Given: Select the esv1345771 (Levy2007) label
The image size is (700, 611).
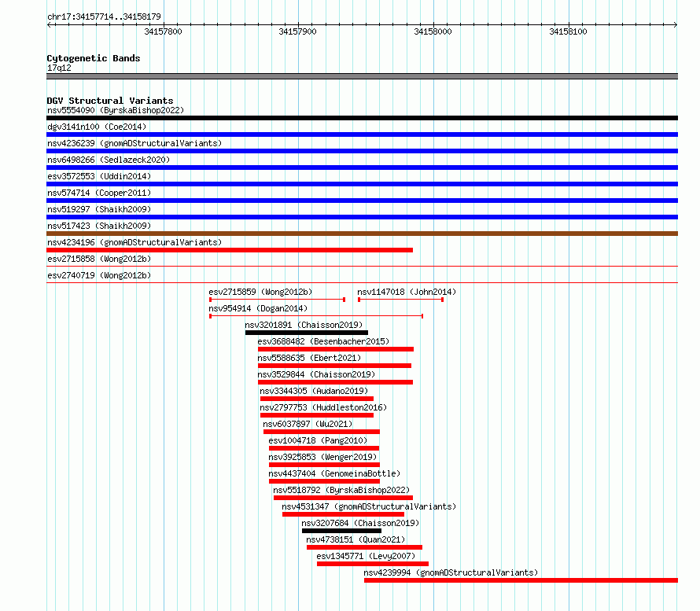Looking at the screenshot, I should [366, 556].
